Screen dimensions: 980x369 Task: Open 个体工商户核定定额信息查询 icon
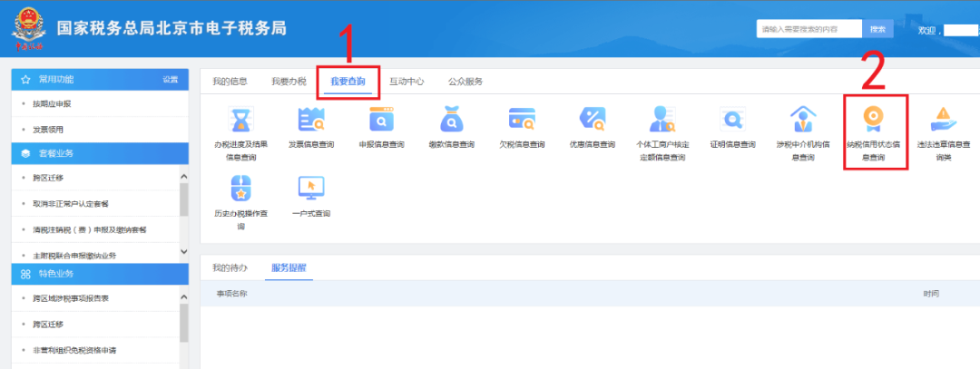coord(661,120)
